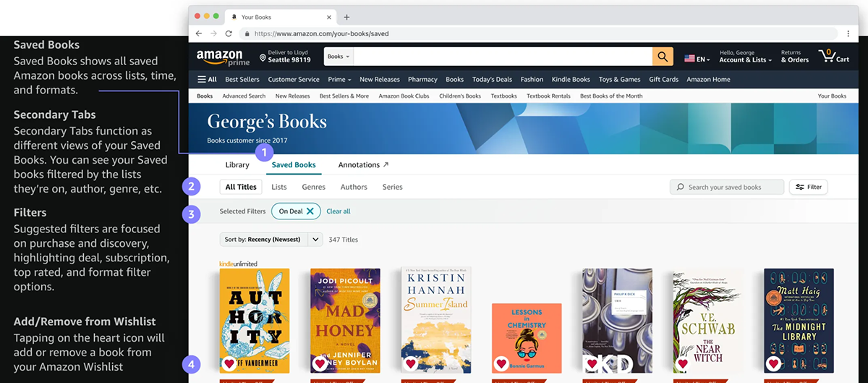Viewport: 868px width, 383px height.
Task: Go to Pharmacy link
Action: [x=422, y=80]
